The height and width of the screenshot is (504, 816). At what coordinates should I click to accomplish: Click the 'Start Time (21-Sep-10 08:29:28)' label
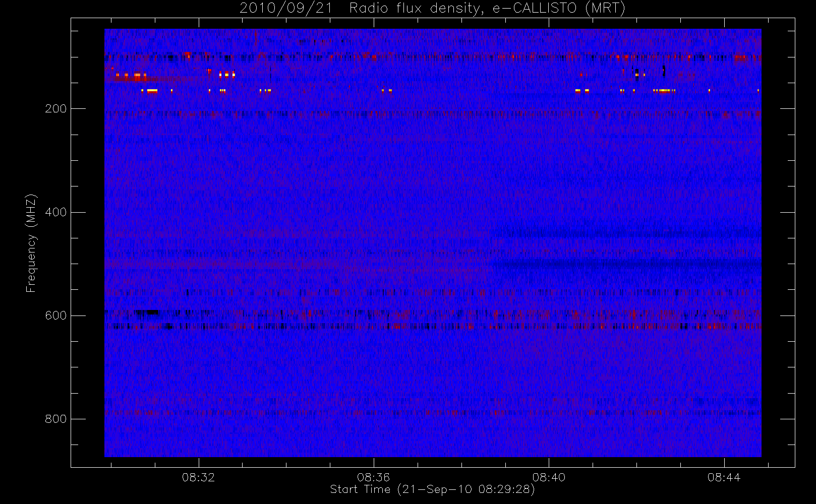click(432, 489)
